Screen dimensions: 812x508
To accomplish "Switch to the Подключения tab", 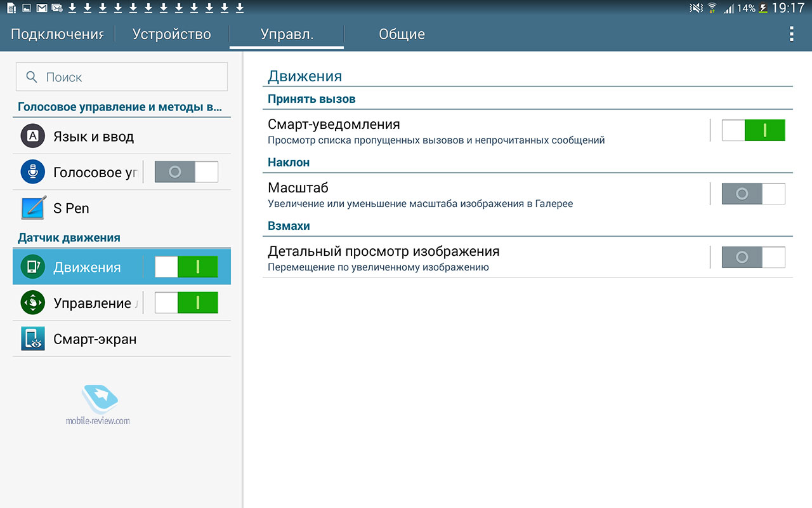I will [x=57, y=34].
